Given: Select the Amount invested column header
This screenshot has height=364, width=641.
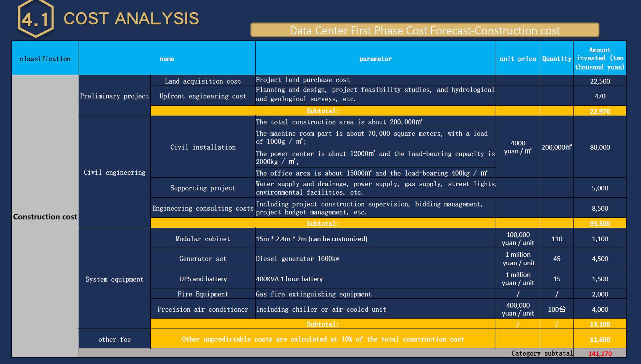Looking at the screenshot, I should pos(599,58).
